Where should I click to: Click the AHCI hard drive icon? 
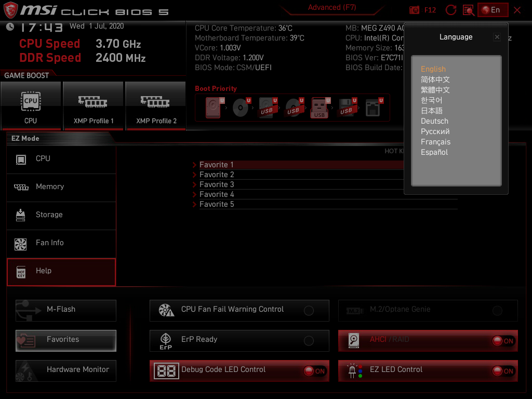coord(353,341)
